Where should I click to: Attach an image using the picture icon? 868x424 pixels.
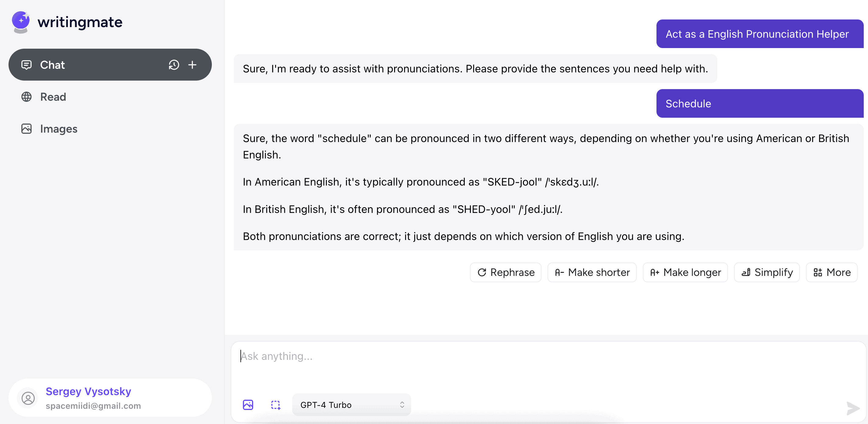pyautogui.click(x=248, y=405)
